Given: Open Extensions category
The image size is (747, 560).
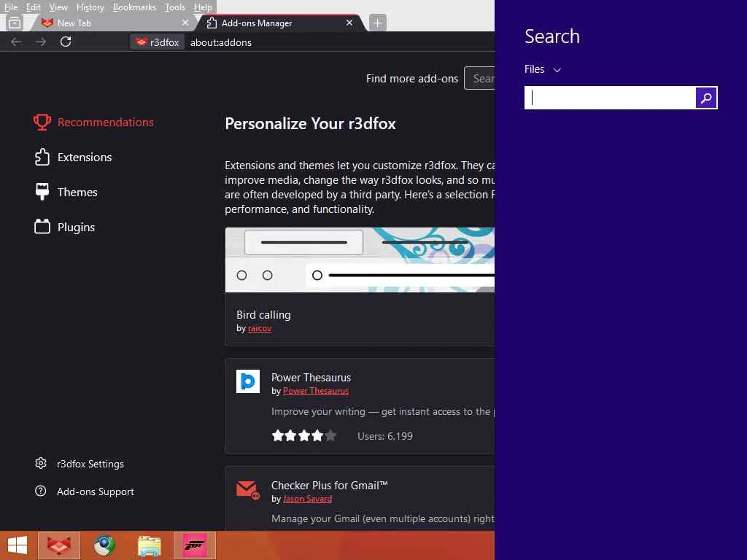Looking at the screenshot, I should pyautogui.click(x=73, y=157).
